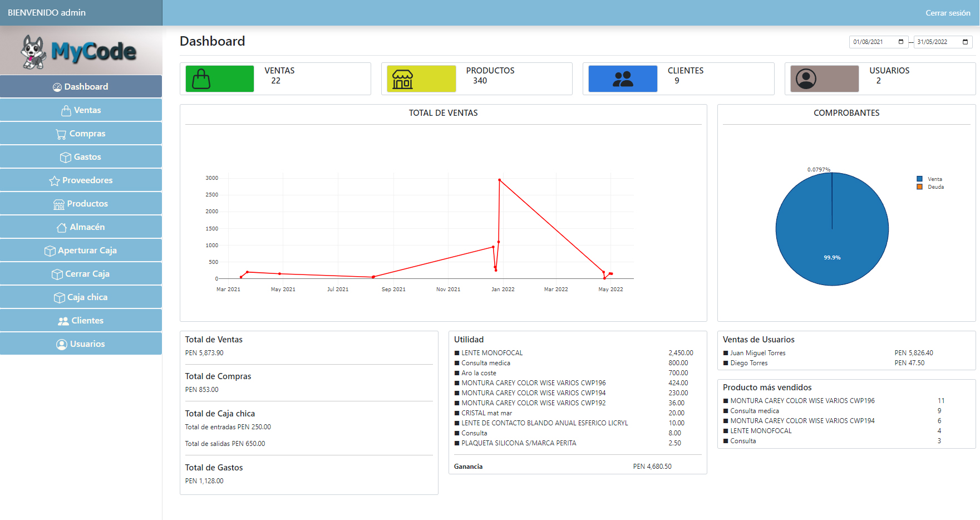The width and height of the screenshot is (980, 520).
Task: Click the house icon beside Almacén
Action: 62,228
